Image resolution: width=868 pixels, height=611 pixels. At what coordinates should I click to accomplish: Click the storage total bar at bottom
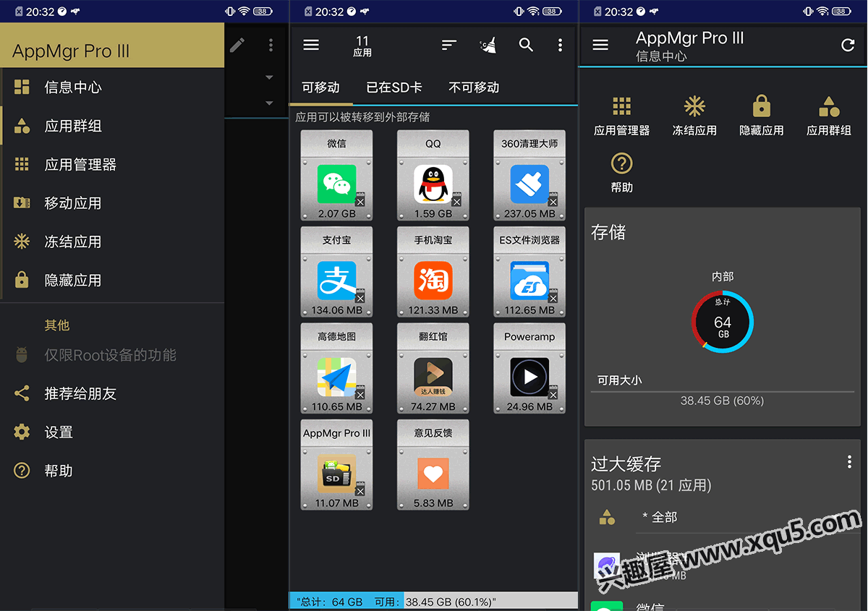(434, 602)
